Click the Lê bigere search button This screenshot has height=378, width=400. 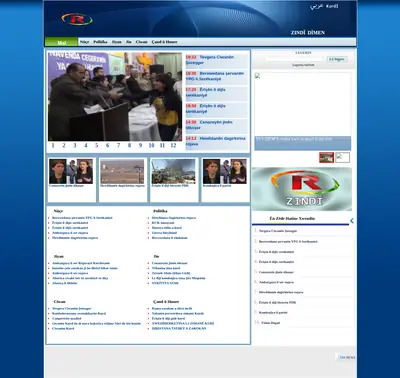tap(337, 59)
